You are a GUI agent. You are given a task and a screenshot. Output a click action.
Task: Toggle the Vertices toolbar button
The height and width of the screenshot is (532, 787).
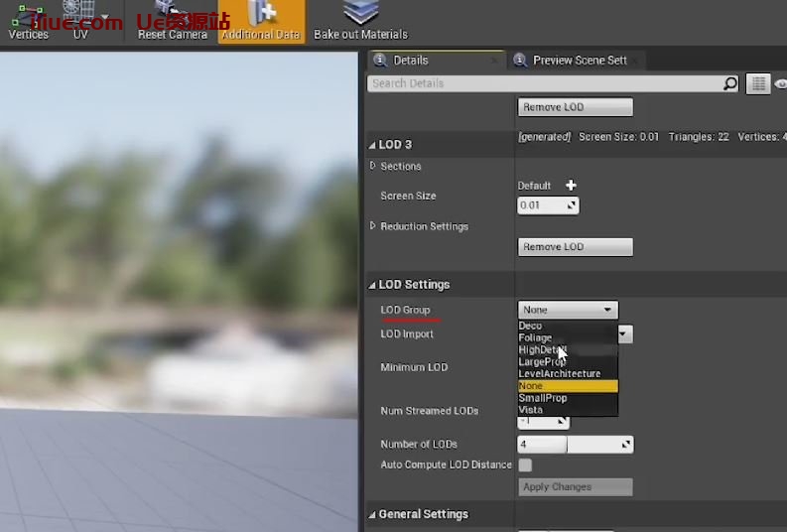(x=28, y=22)
